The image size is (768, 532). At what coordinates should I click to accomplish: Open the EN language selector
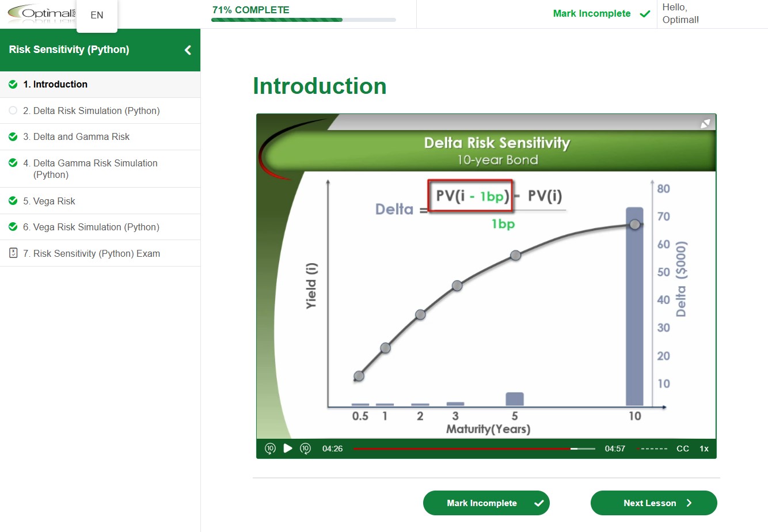[97, 16]
